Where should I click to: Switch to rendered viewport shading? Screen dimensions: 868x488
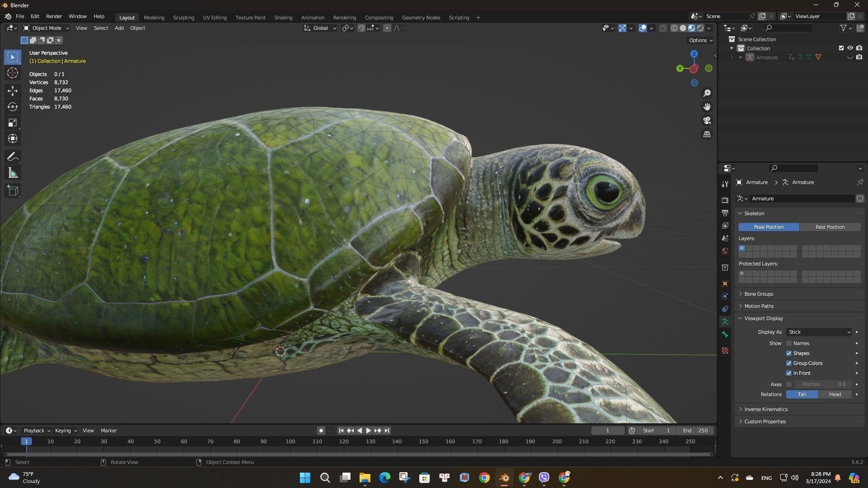tap(700, 28)
